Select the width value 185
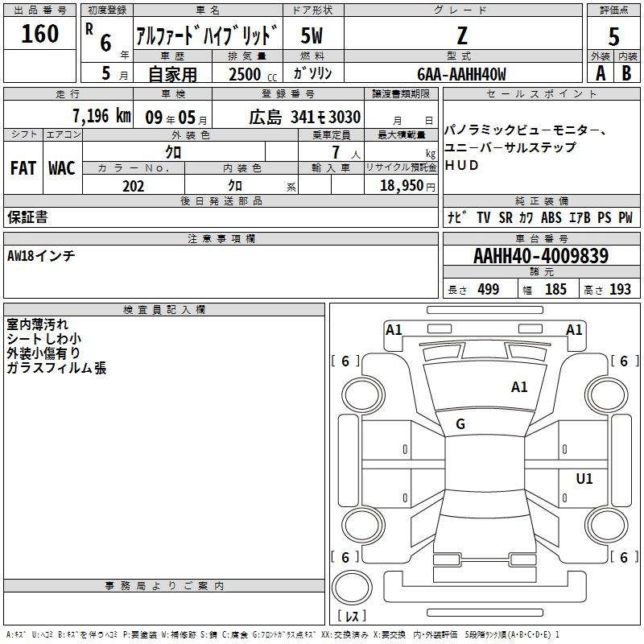This screenshot has height=644, width=644. tap(555, 289)
